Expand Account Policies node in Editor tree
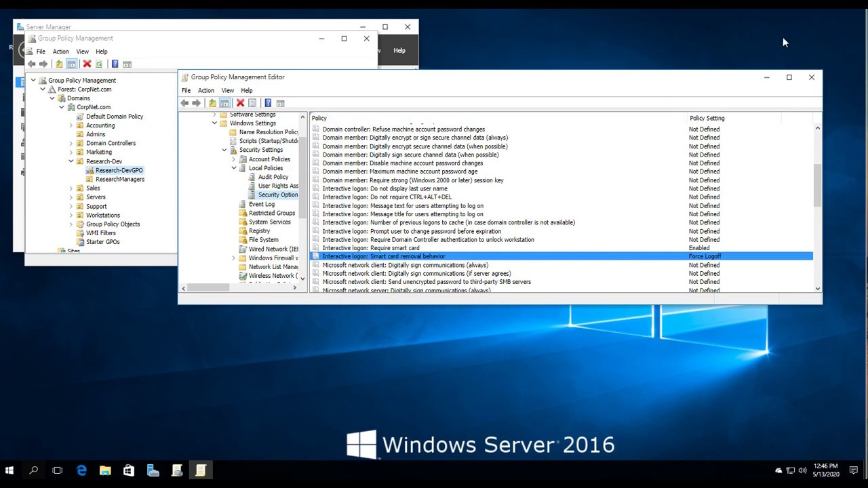The height and width of the screenshot is (488, 868). tap(233, 159)
